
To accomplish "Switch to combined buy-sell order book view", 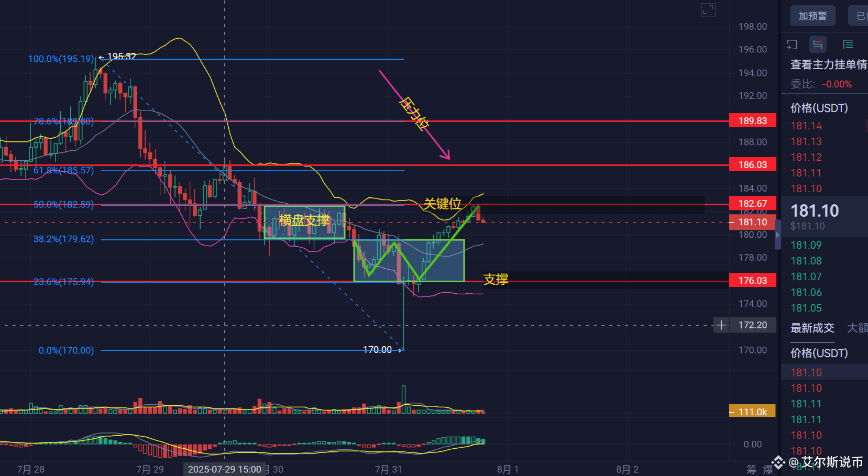I will [x=818, y=45].
